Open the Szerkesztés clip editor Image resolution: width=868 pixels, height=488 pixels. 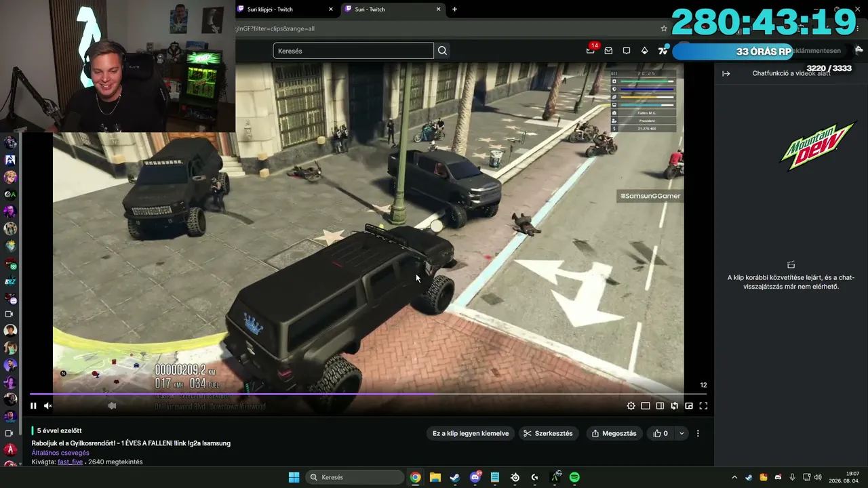click(549, 433)
